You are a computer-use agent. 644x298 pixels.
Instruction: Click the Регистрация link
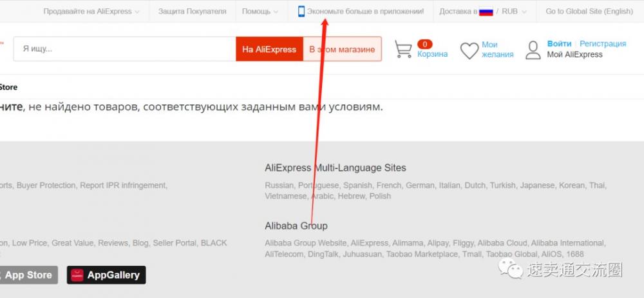pyautogui.click(x=603, y=44)
